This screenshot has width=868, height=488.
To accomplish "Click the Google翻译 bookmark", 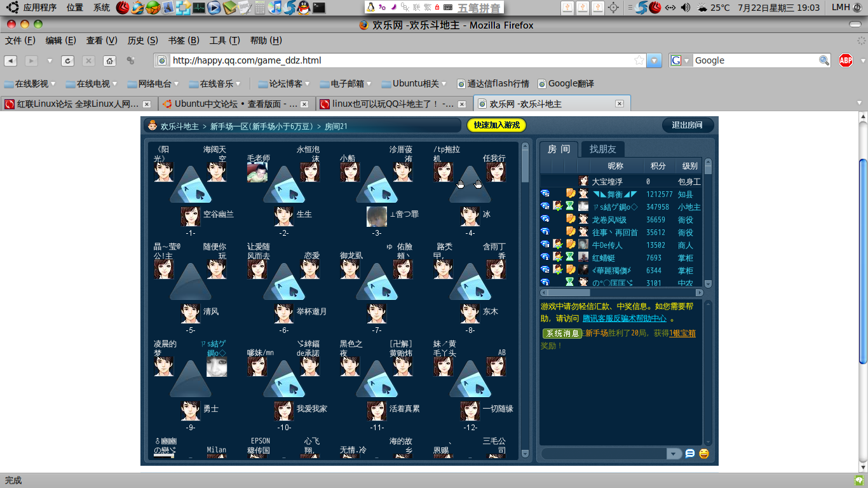I will 566,83.
